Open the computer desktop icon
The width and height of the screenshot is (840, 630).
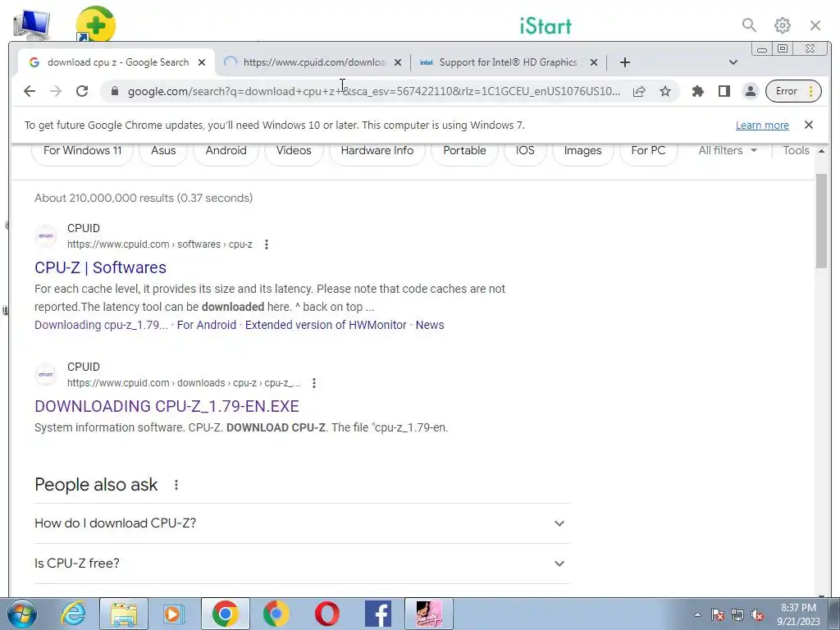[32, 25]
